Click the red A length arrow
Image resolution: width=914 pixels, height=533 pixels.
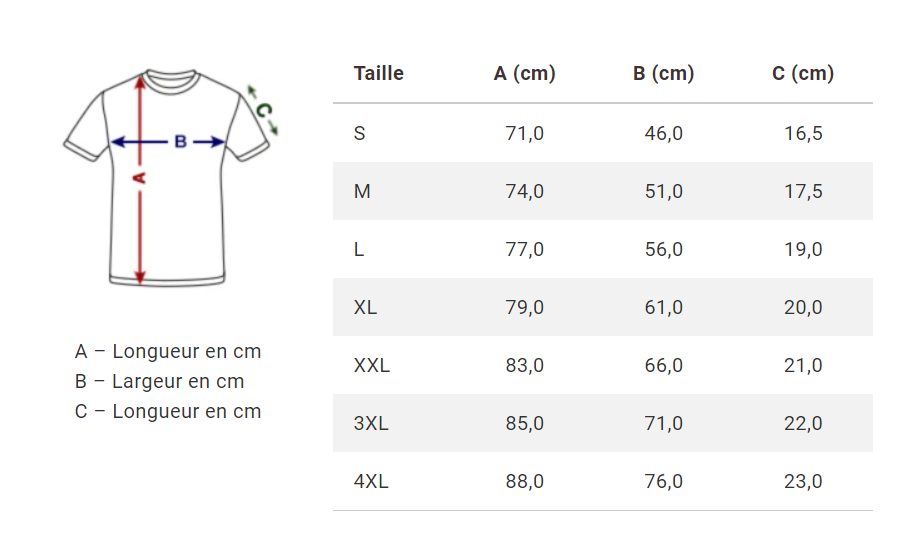(x=141, y=220)
